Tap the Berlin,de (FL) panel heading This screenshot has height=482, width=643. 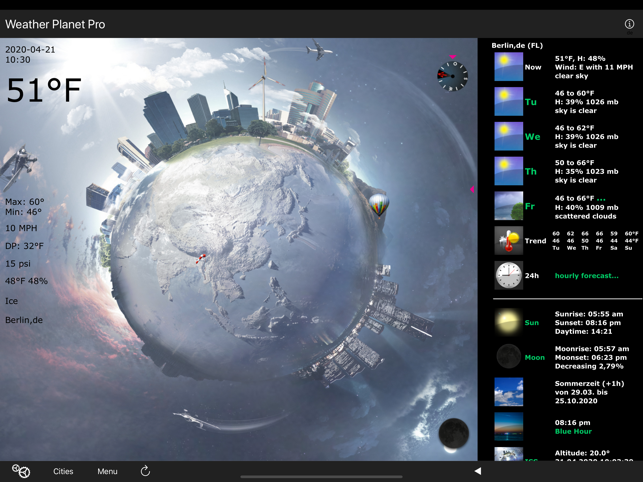(517, 46)
